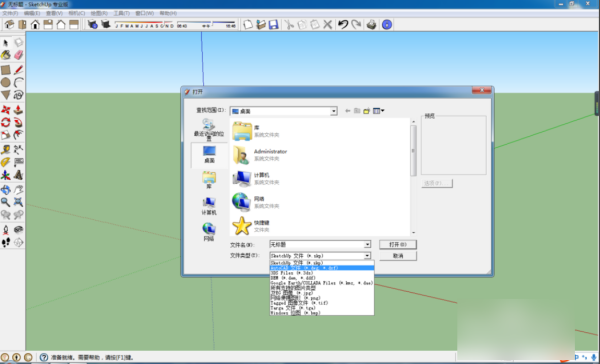The width and height of the screenshot is (600, 364).
Task: Activate the Zoom magnifier tool
Action: point(6,202)
